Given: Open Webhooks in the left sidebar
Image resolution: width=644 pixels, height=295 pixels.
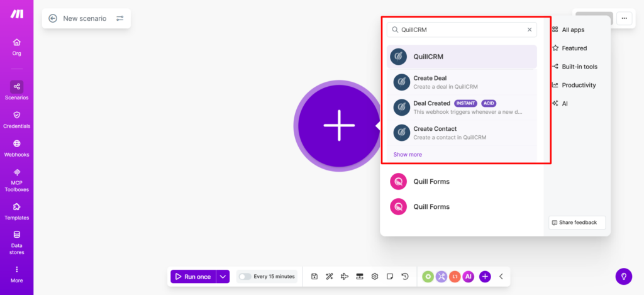Looking at the screenshot, I should tap(16, 148).
